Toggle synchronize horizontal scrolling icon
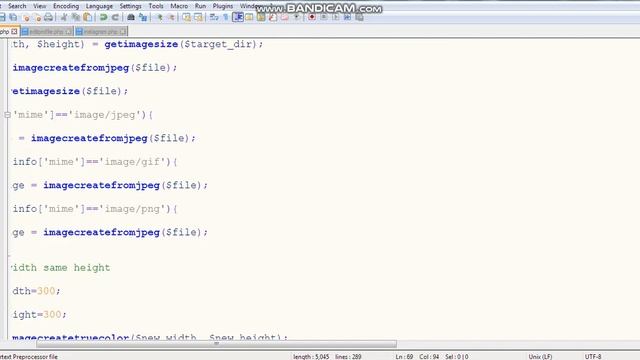The image size is (640, 360). click(198, 17)
